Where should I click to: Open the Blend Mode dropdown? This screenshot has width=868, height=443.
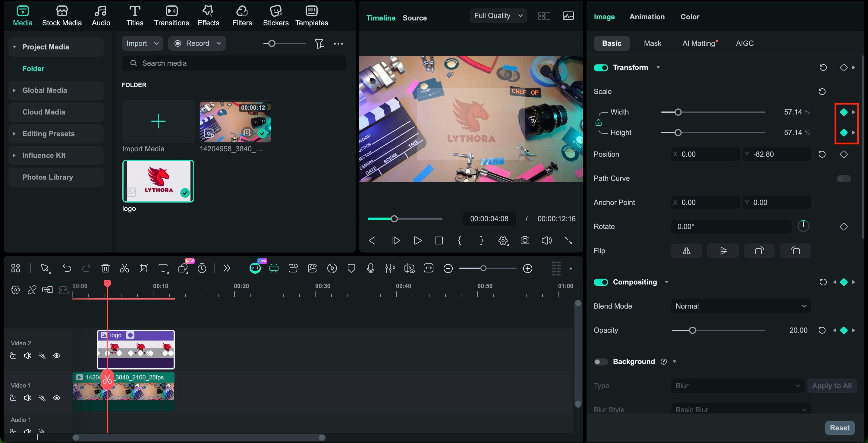(740, 306)
